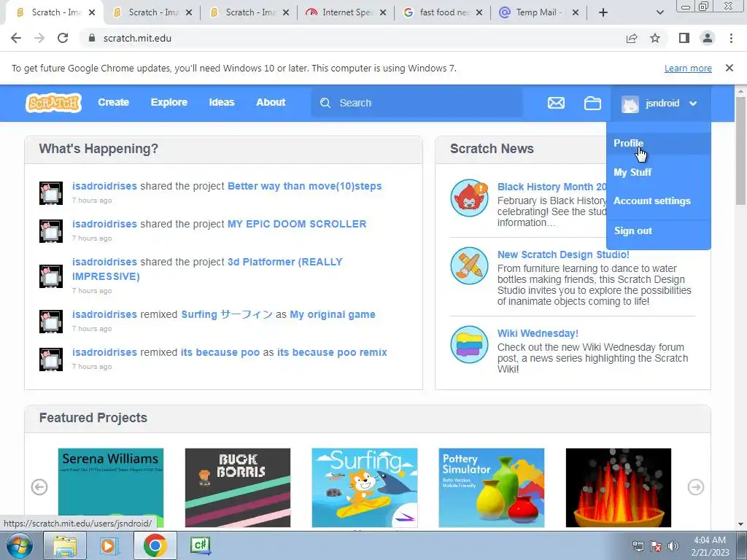This screenshot has height=560, width=747.
Task: Click the site lock icon in address bar
Action: point(92,38)
